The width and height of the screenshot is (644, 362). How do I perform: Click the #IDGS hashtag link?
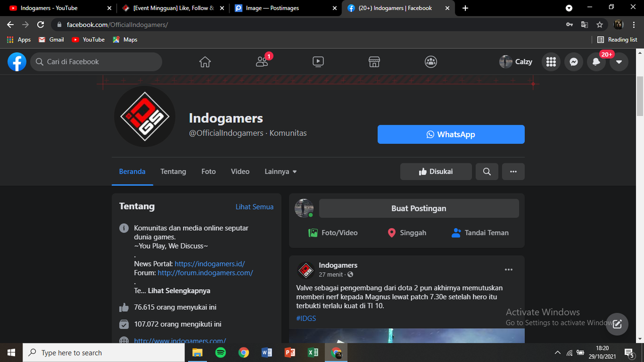click(x=306, y=318)
